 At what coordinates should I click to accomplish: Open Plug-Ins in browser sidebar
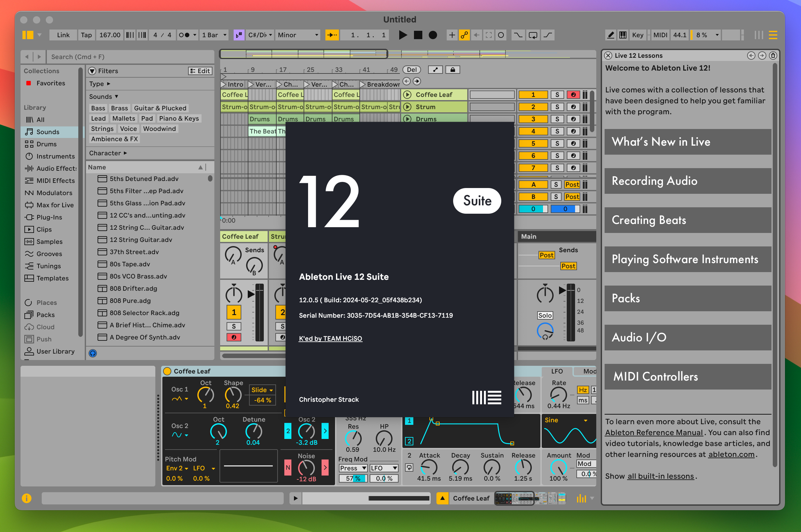click(x=49, y=218)
